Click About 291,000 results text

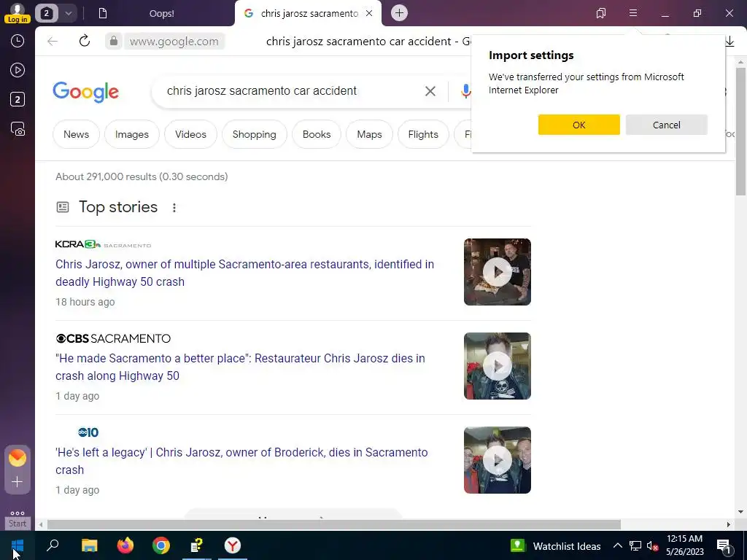[142, 176]
